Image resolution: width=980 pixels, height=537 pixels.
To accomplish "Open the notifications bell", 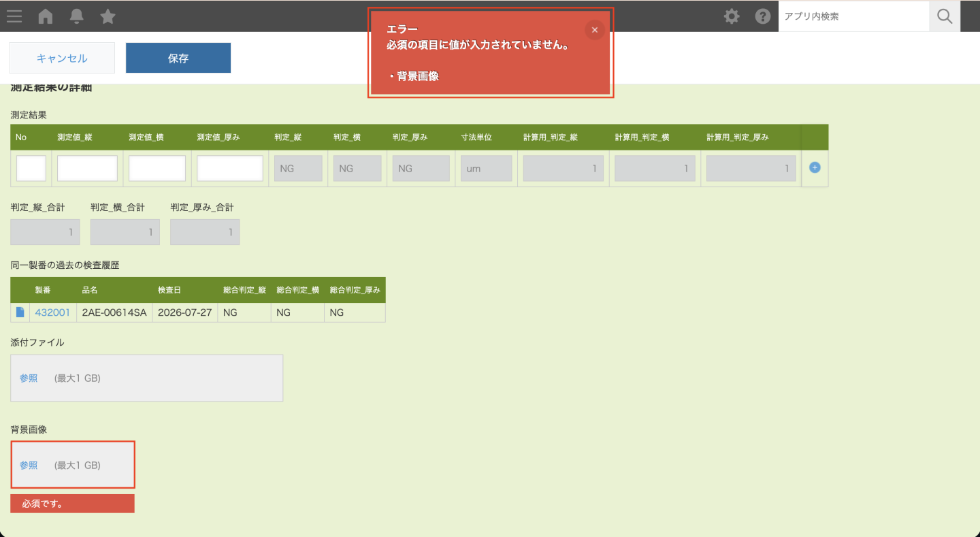I will click(77, 16).
